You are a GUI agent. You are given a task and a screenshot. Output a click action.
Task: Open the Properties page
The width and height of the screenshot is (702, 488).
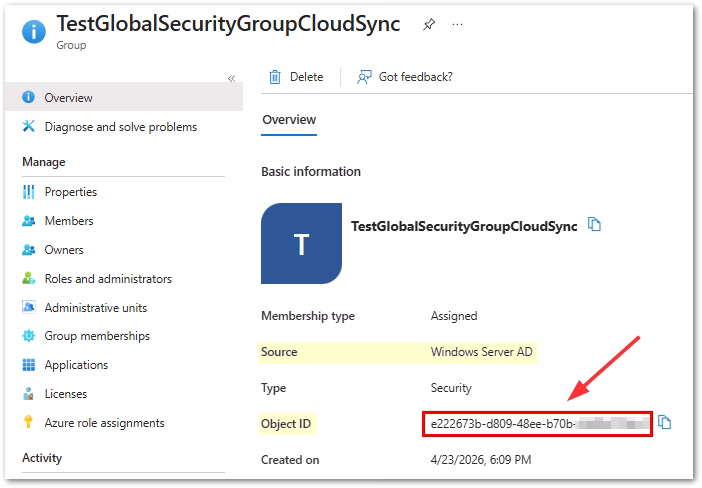pos(70,192)
